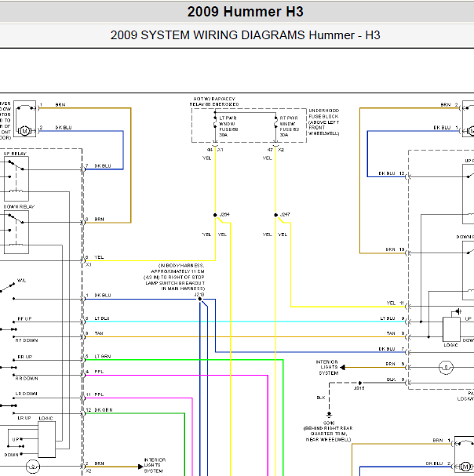Select the J204 splice label
Image resolution: width=474 pixels, height=476 pixels.
pos(224,215)
